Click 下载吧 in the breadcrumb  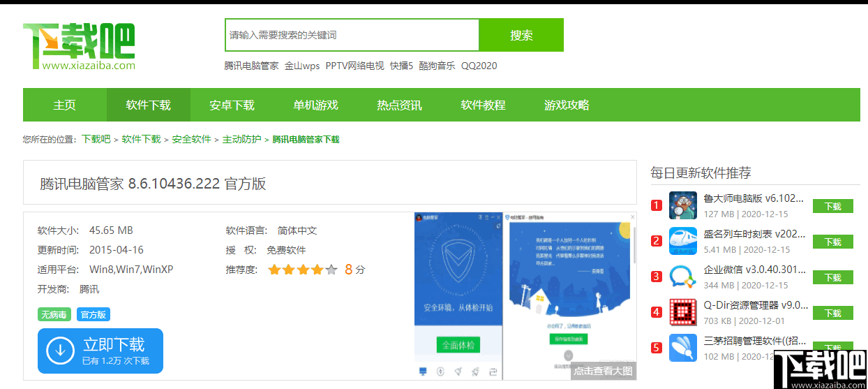point(96,139)
